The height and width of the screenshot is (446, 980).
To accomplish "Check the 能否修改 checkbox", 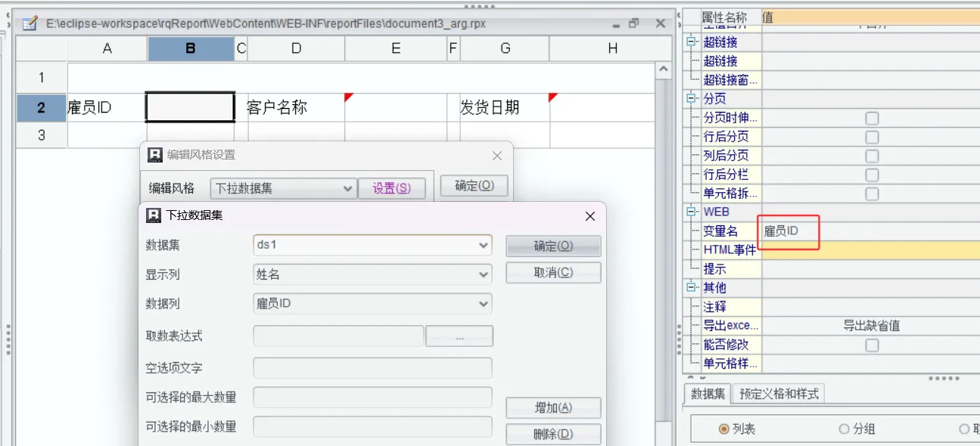I will 872,345.
